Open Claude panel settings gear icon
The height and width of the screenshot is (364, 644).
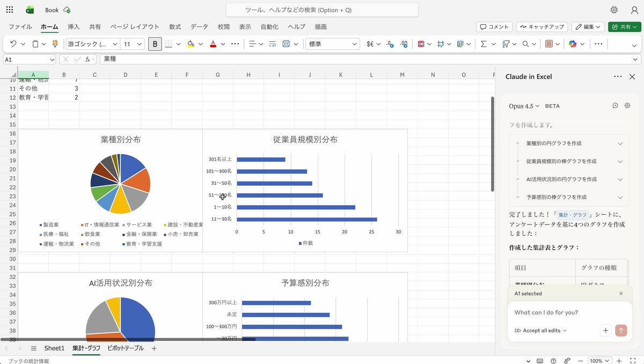627,106
